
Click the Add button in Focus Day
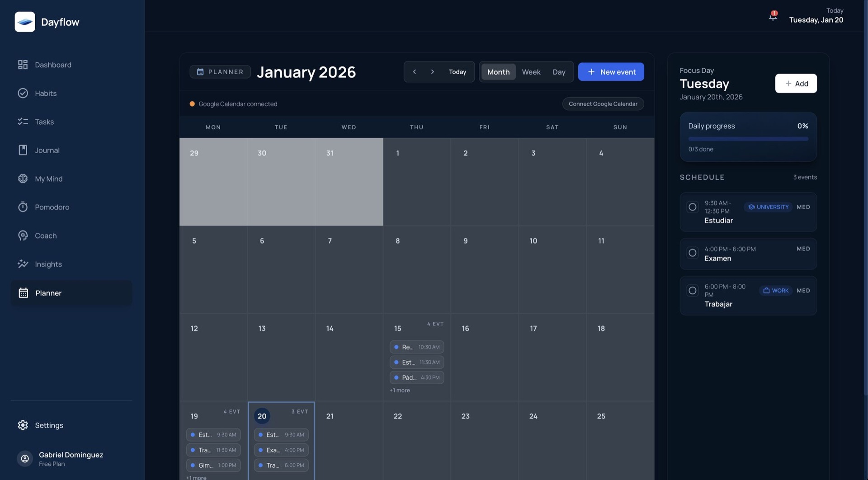click(796, 84)
